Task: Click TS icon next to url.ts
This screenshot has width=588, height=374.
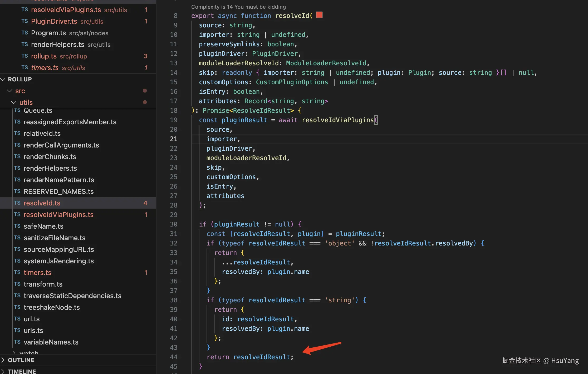Action: click(17, 319)
